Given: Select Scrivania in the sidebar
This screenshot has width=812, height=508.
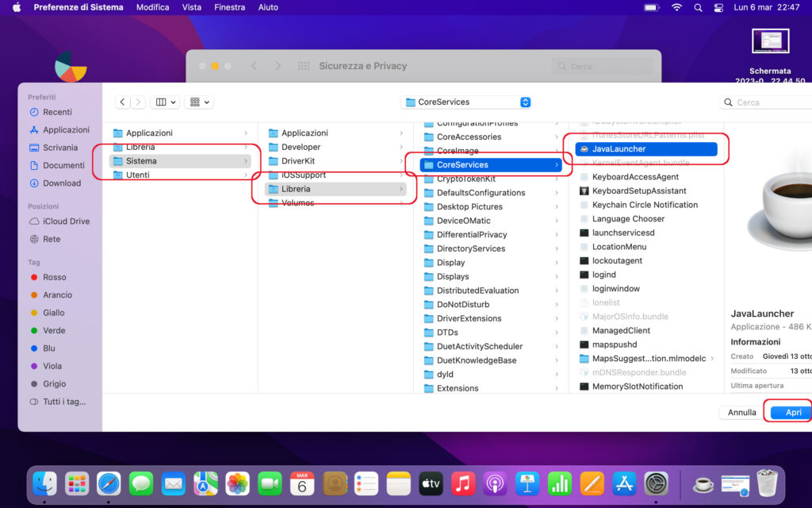Looking at the screenshot, I should tap(59, 147).
